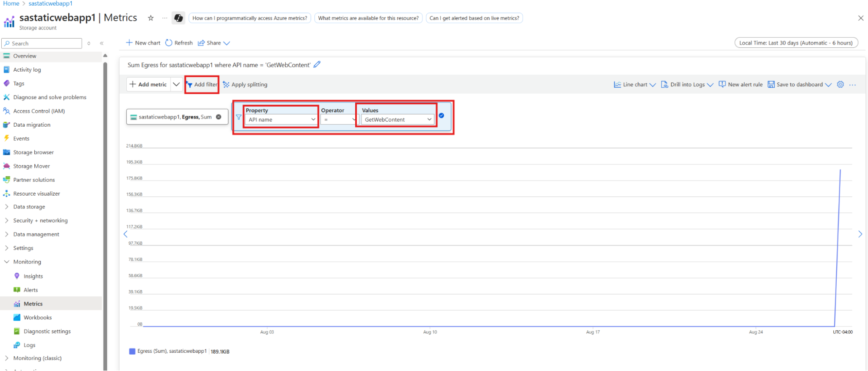Click the scrollbar up arrow in sidebar
Viewport: 868px width, 371px height.
(105, 56)
